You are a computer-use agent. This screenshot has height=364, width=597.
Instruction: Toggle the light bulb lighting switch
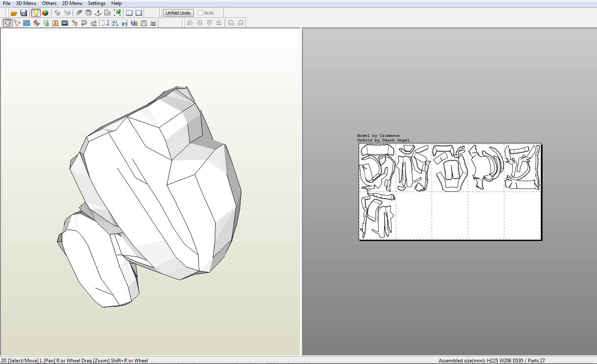36,13
